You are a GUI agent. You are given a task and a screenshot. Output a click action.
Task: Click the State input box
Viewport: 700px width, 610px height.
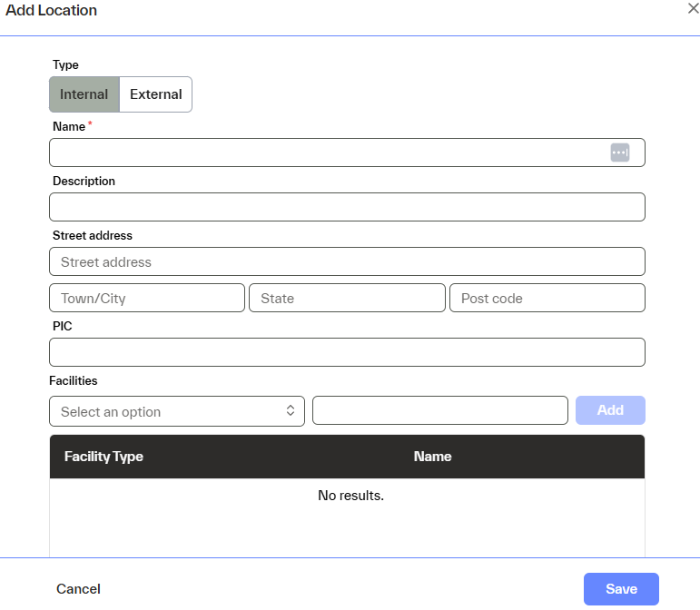(x=347, y=298)
